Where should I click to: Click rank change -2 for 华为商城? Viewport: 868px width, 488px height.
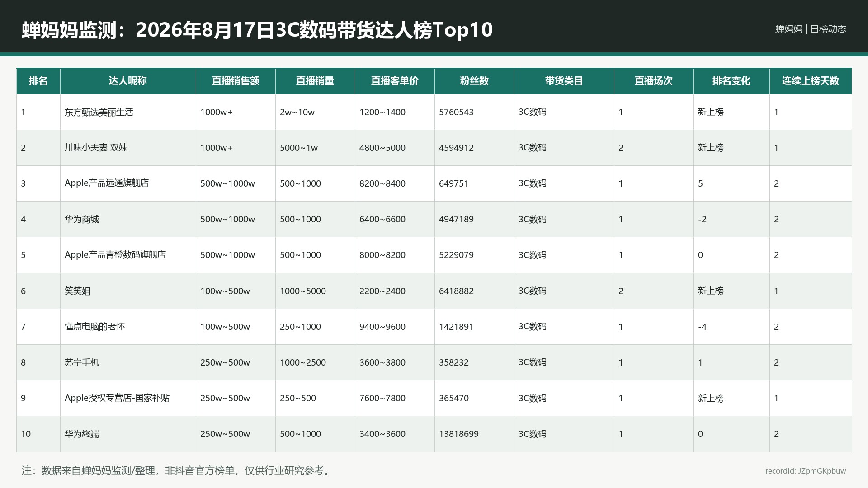coord(703,219)
